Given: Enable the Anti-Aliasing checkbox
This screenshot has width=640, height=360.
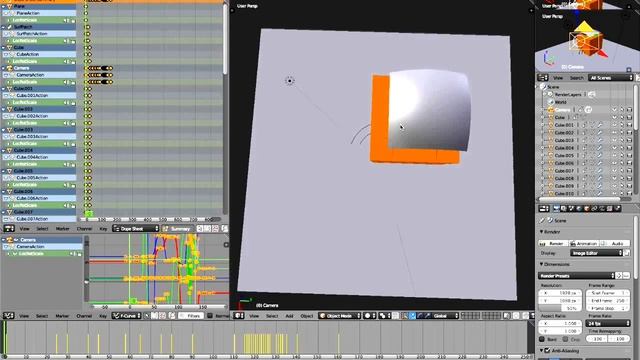Looking at the screenshot, I should coord(547,351).
